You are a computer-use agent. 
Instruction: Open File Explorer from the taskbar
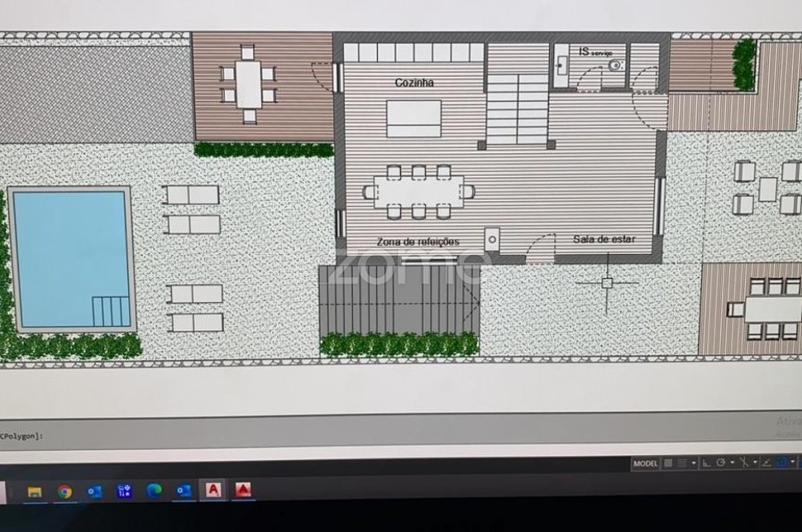[34, 491]
